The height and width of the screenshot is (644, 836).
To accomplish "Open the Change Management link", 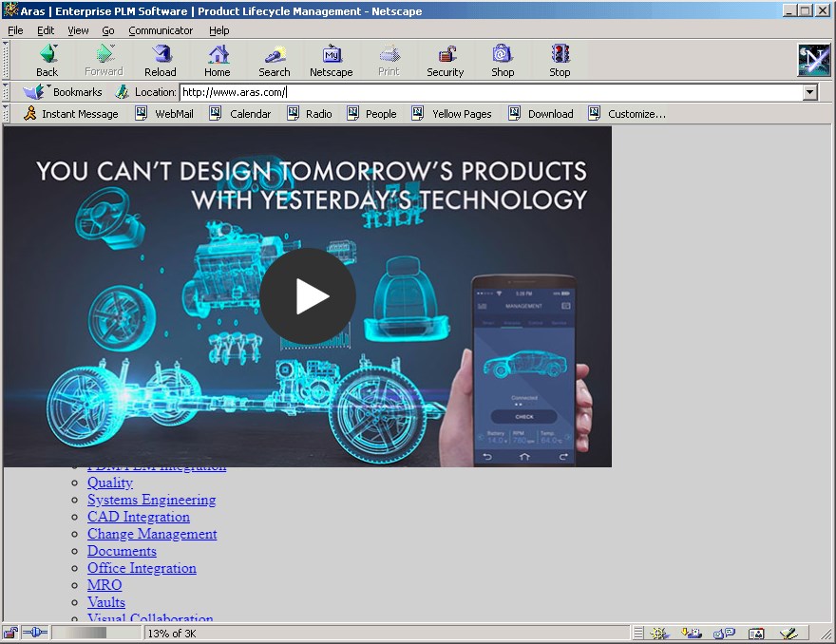I will 152,534.
